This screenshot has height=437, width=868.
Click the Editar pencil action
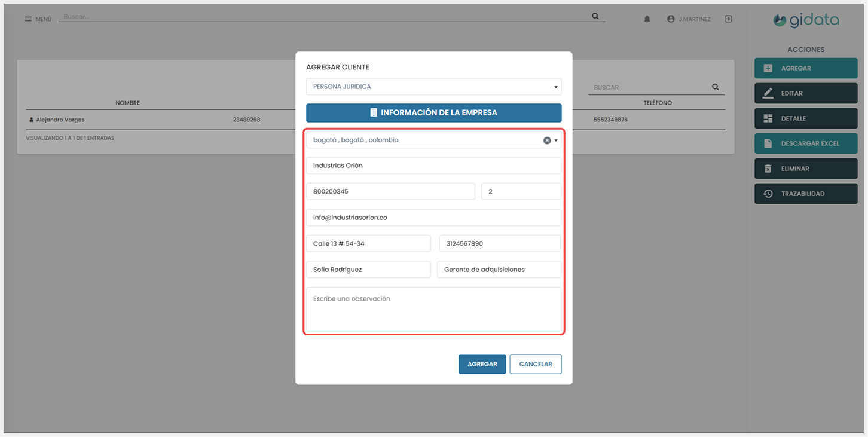click(805, 93)
